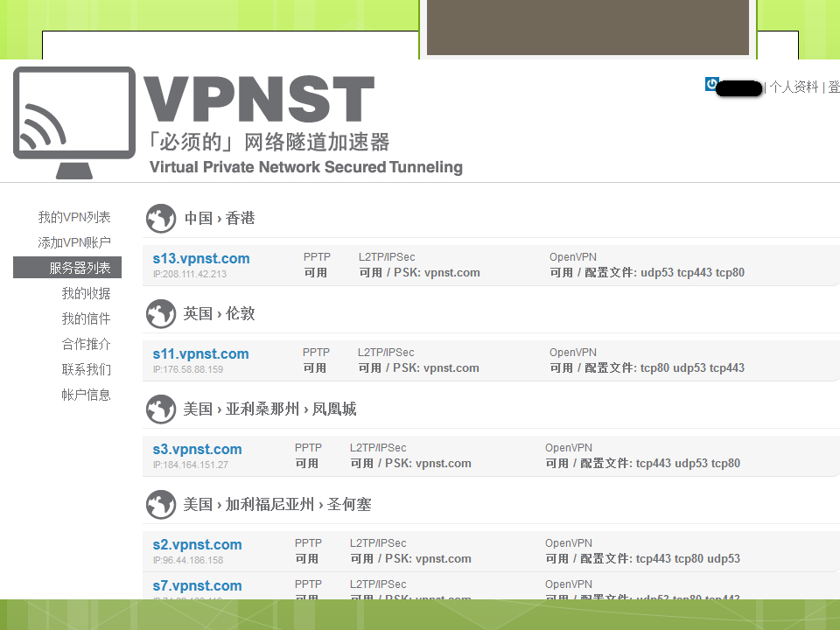Click the blue power icon next to username
Screen dimensions: 840x630
coord(711,84)
